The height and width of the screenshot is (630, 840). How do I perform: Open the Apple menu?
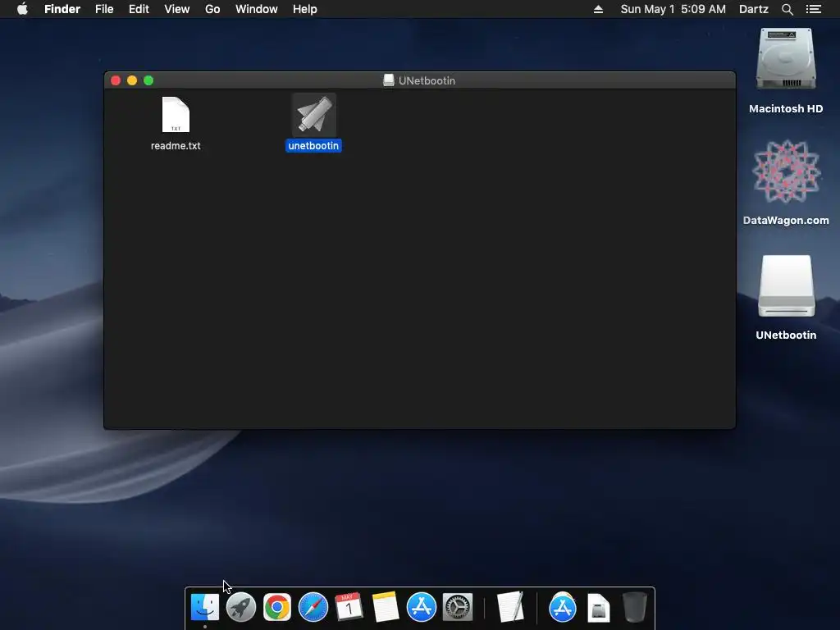pyautogui.click(x=22, y=9)
